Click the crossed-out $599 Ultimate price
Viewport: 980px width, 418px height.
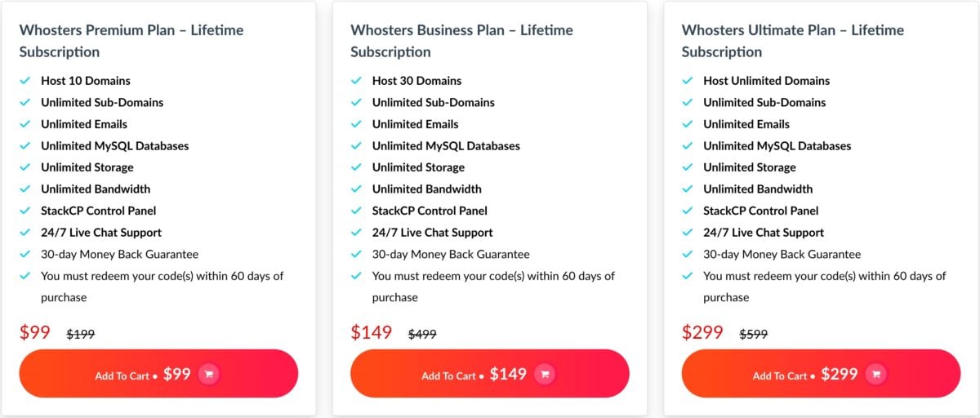(x=754, y=334)
